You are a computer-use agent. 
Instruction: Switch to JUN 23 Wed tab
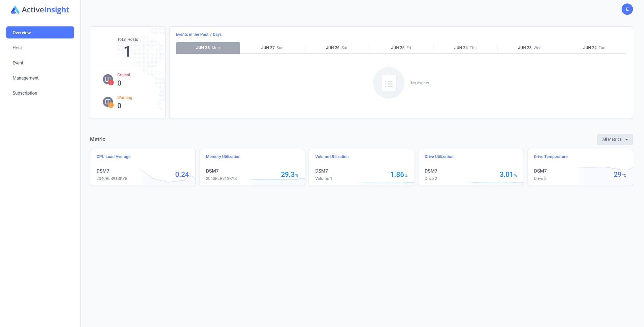click(530, 48)
